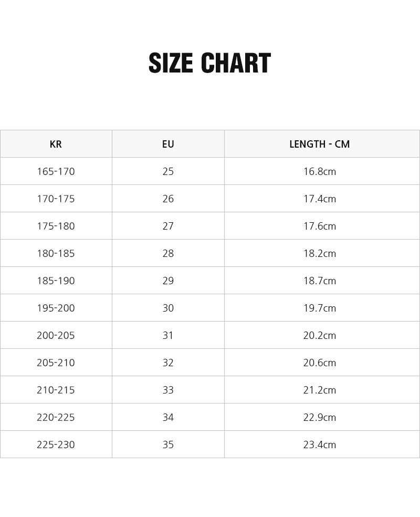420x517 pixels.
Task: Select EU size 25 cell
Action: (x=168, y=171)
